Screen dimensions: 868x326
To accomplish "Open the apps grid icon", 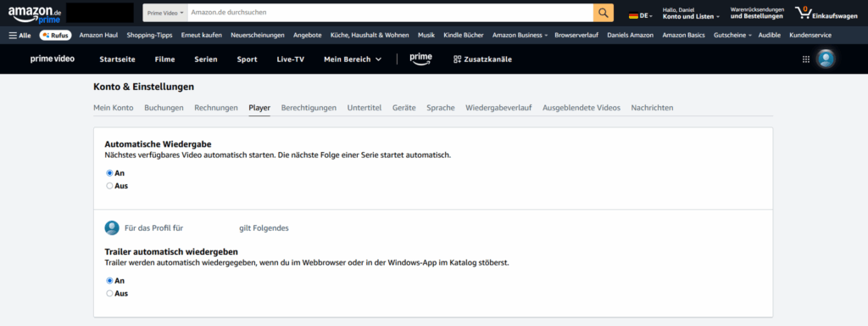I will [x=806, y=59].
